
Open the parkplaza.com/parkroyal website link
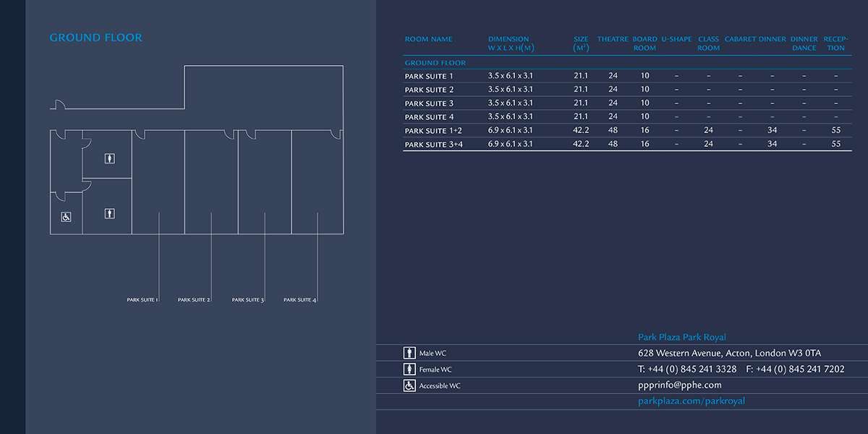click(x=691, y=401)
